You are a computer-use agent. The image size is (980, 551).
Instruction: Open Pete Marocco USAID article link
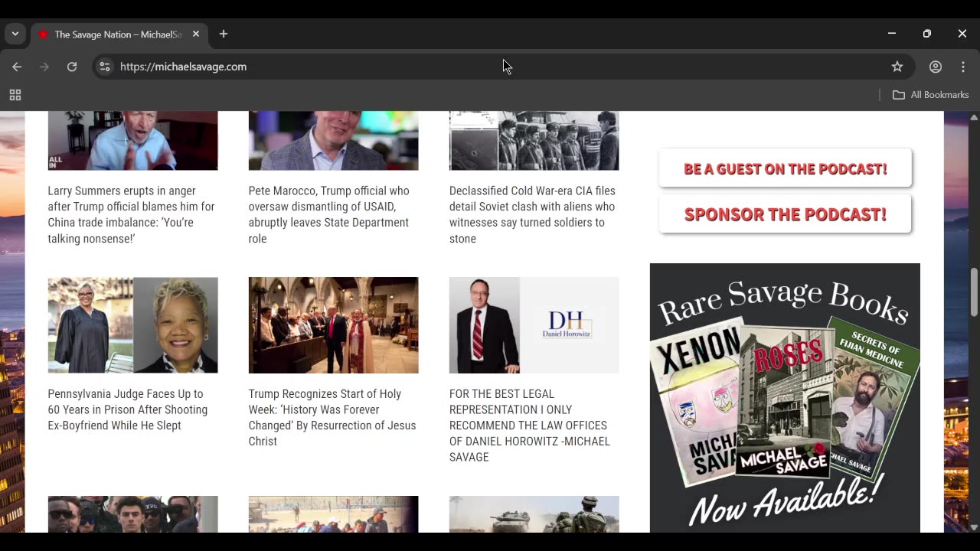point(329,214)
